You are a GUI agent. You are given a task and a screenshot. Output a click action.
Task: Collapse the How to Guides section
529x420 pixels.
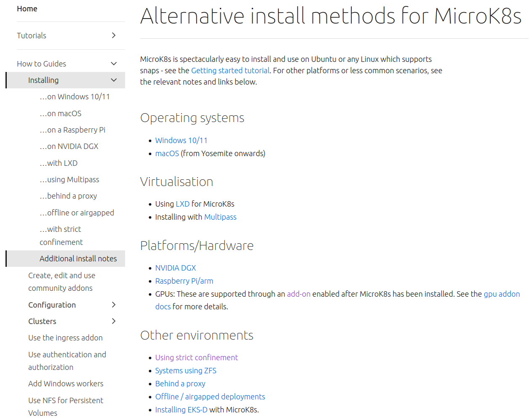point(114,63)
